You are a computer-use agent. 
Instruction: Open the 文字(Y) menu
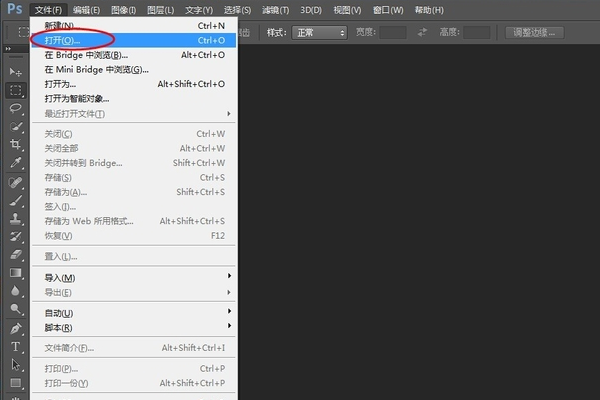(199, 10)
